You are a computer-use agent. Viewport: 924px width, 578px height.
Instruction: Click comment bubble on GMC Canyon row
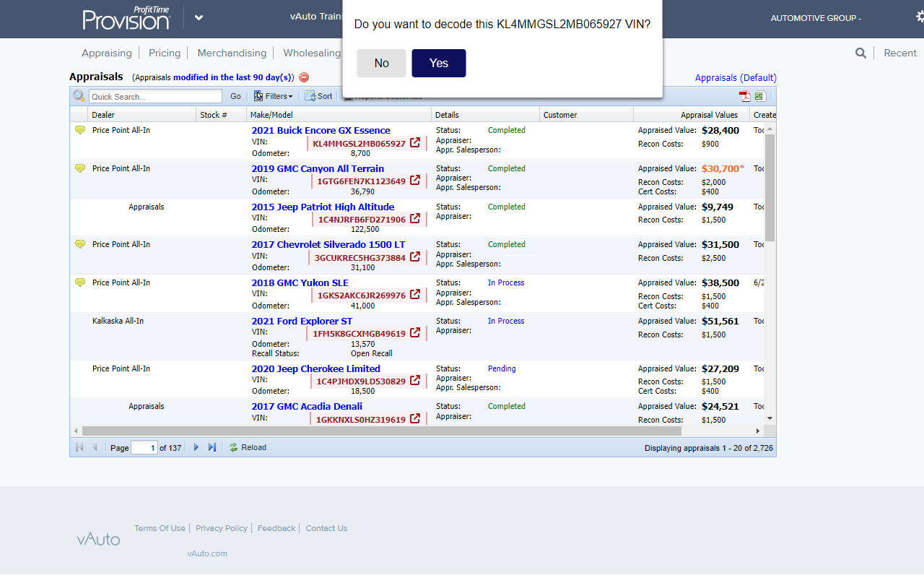coord(80,168)
